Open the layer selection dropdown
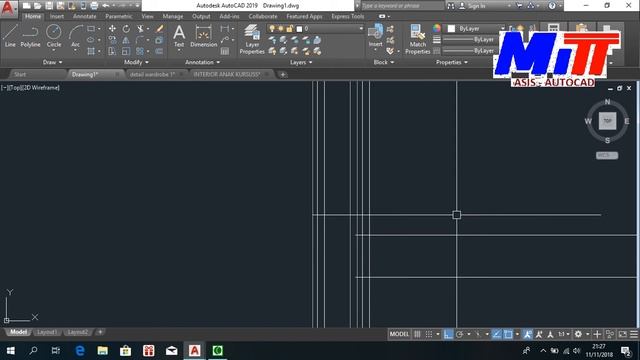Viewport: 640px width, 360px height. 315,29
